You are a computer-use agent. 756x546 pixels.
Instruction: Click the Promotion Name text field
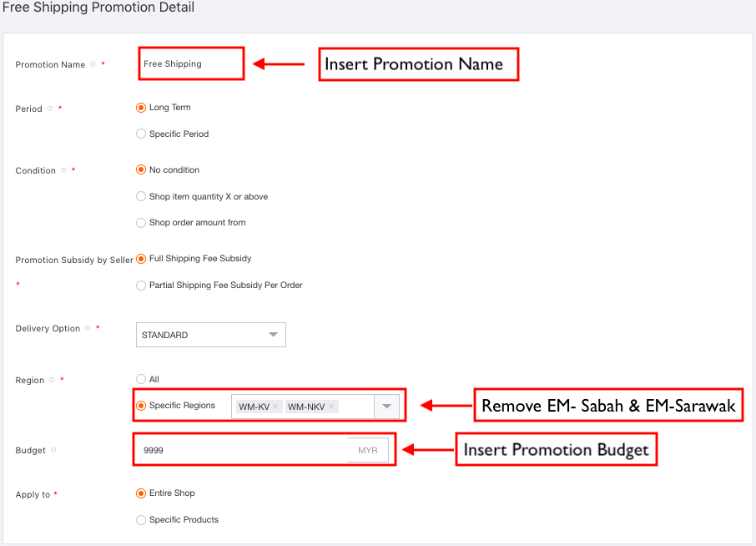point(191,63)
